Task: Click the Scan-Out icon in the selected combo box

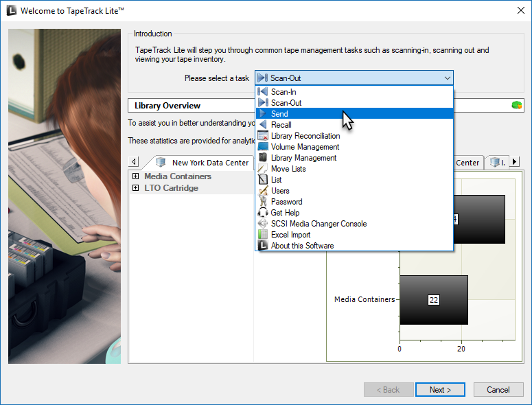Action: pyautogui.click(x=262, y=78)
